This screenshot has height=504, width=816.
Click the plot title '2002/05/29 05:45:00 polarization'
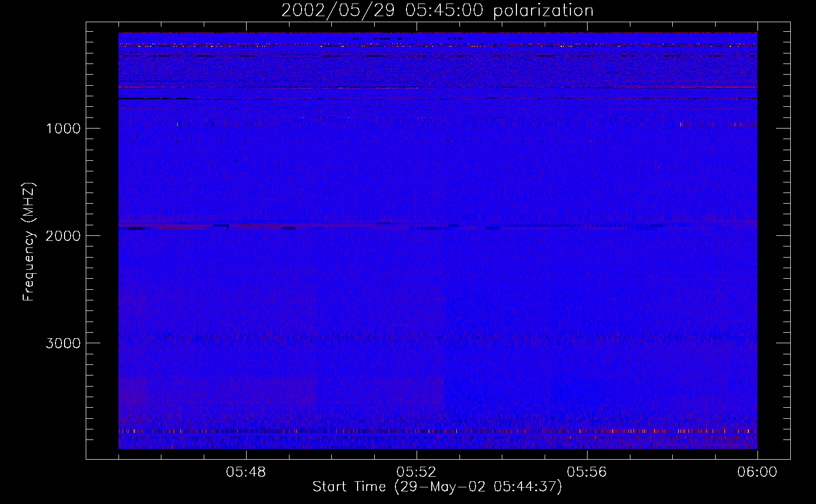[x=437, y=11]
